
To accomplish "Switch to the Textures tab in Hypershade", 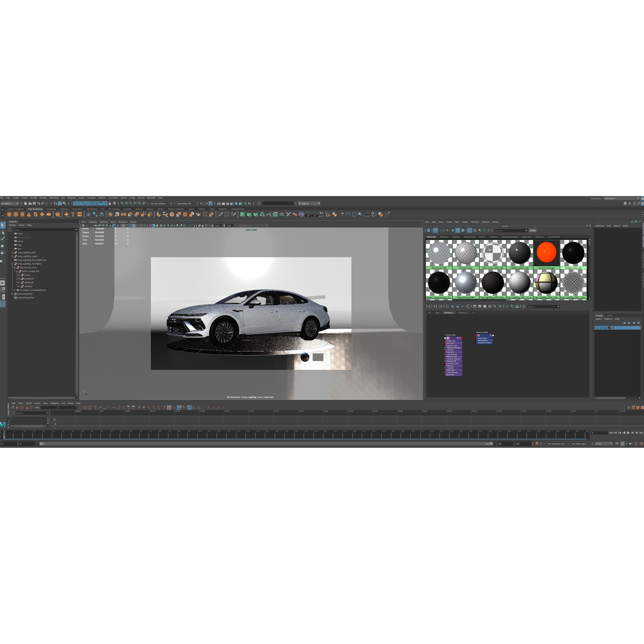I will pyautogui.click(x=444, y=237).
